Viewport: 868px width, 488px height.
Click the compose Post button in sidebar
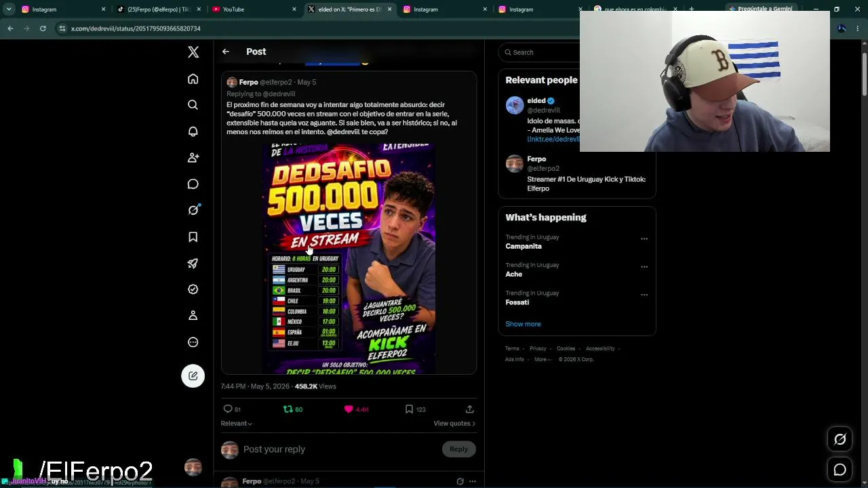[193, 376]
